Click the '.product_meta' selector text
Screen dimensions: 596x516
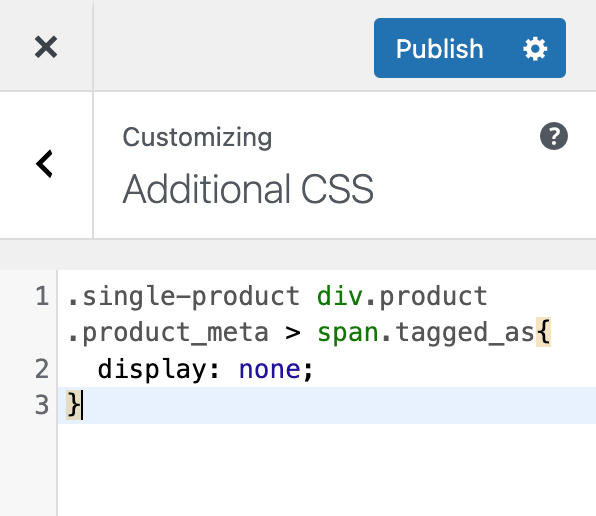coord(168,333)
